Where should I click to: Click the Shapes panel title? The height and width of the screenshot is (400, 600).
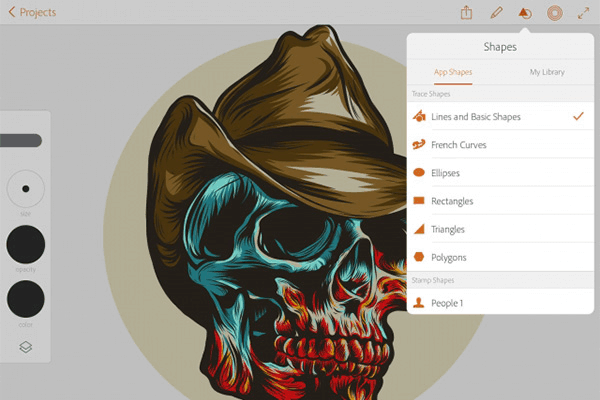click(x=500, y=47)
